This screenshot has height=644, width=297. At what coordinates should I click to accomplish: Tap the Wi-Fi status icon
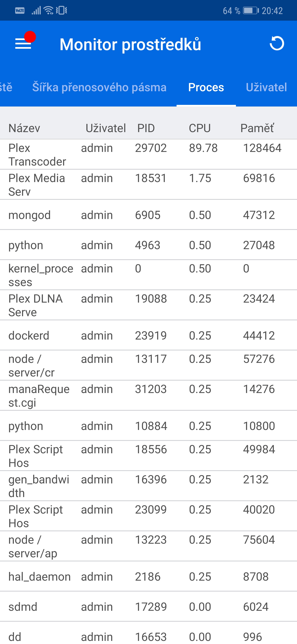click(48, 11)
